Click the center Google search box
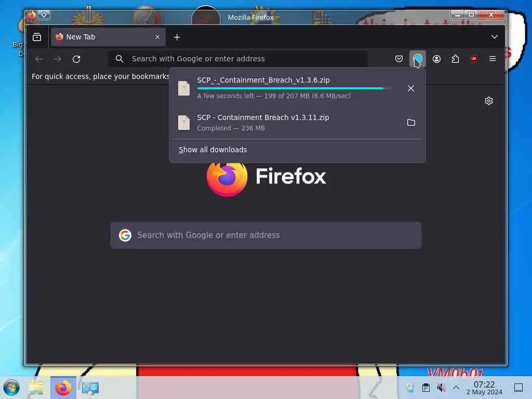The height and width of the screenshot is (399, 532). [265, 235]
